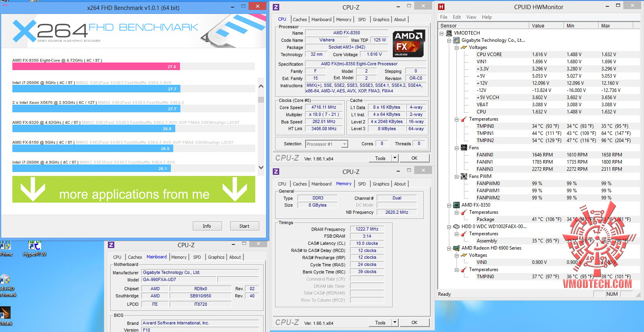Image resolution: width=644 pixels, height=332 pixels.
Task: Click the motherboard Model field GA-990FXA-UD7
Action: pos(178,280)
